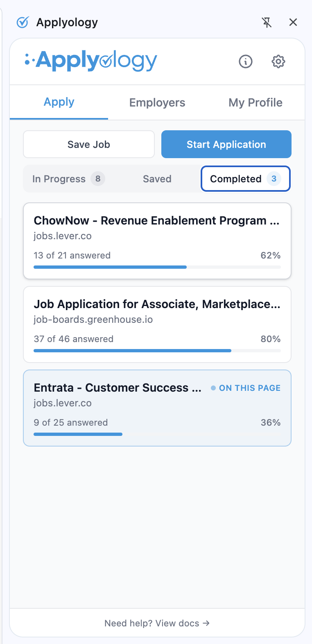Click job-boards.greenhouse.io domain text
The image size is (312, 644).
pyautogui.click(x=93, y=320)
